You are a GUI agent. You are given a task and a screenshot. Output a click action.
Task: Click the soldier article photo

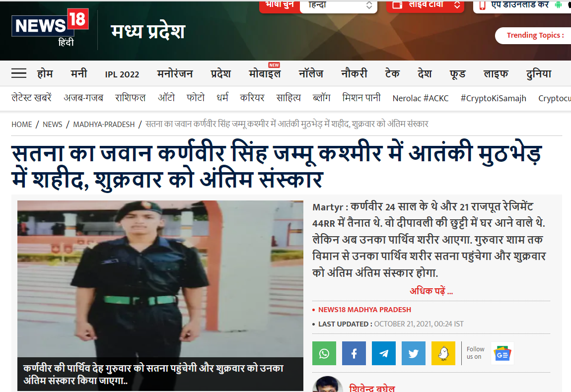[x=160, y=278]
